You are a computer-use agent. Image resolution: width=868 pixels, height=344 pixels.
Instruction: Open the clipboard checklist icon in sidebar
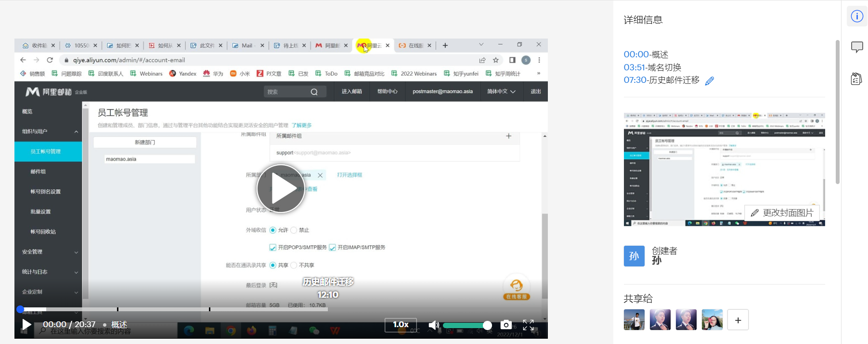[856, 79]
